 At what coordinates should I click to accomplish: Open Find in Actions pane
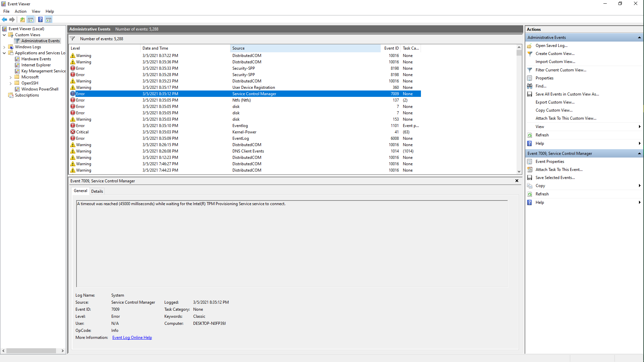[x=541, y=86]
